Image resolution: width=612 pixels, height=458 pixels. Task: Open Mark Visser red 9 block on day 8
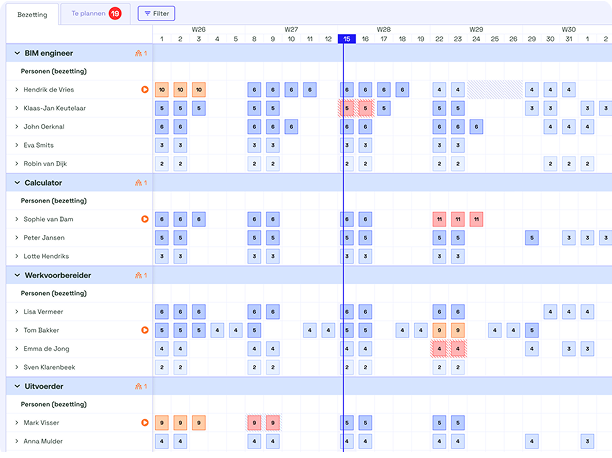click(x=254, y=422)
